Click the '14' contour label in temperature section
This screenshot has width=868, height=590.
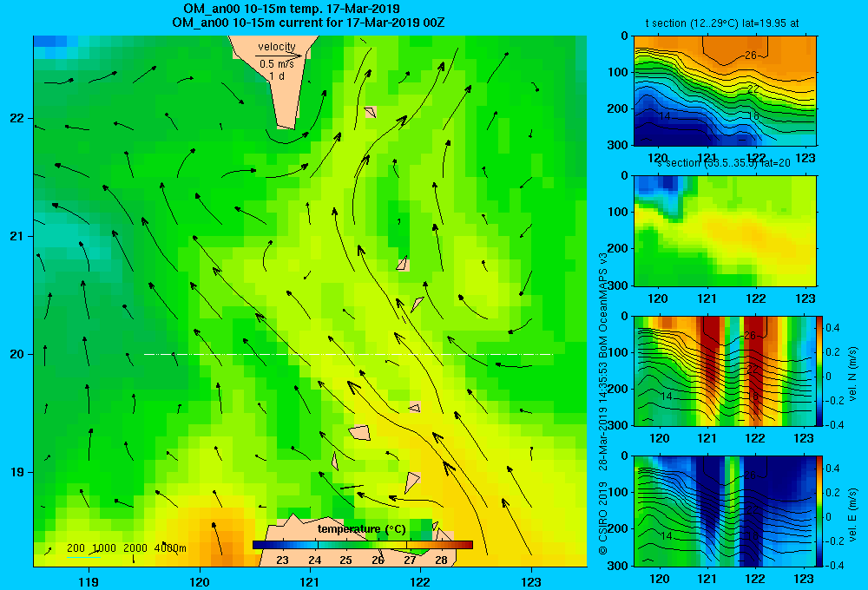click(x=665, y=115)
